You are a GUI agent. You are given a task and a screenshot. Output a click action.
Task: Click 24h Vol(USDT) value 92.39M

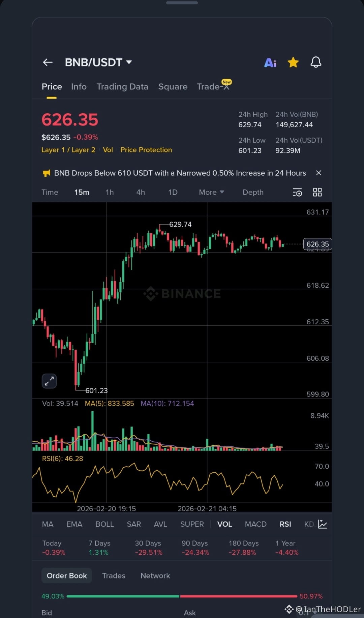click(x=288, y=151)
